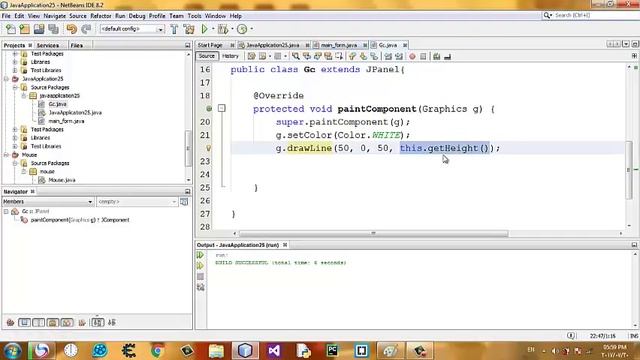The height and width of the screenshot is (360, 640).
Task: Run the project with green play icon
Action: 204,29
